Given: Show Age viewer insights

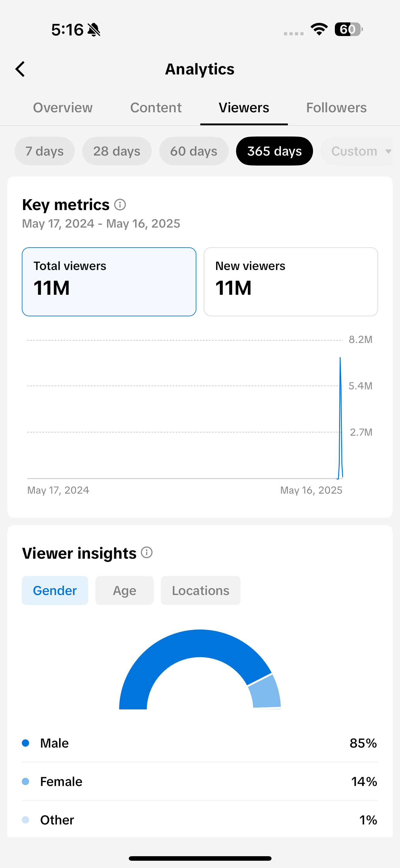Looking at the screenshot, I should (125, 590).
